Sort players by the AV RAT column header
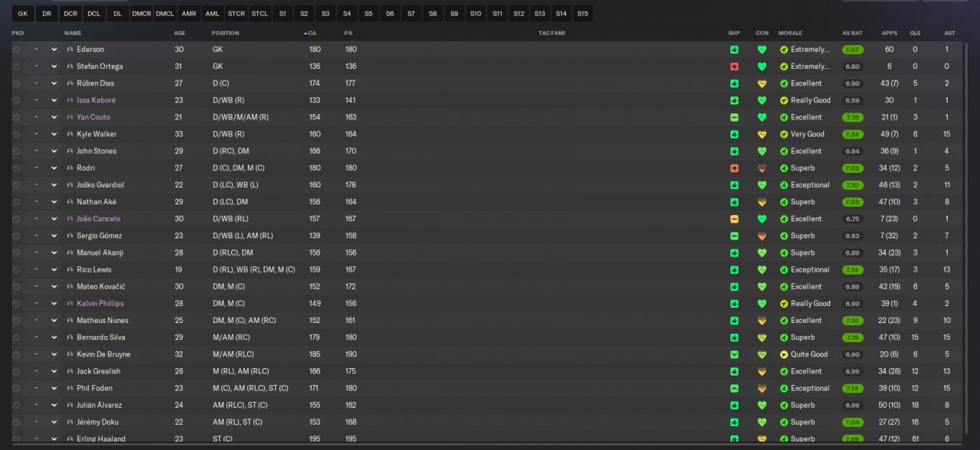Viewport: 980px width, 450px height. pyautogui.click(x=852, y=33)
